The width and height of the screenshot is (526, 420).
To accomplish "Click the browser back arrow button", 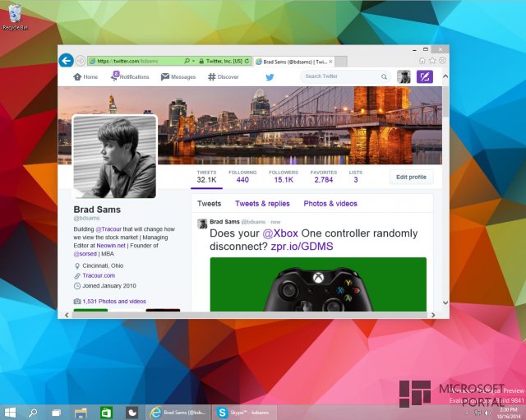I will coord(66,61).
